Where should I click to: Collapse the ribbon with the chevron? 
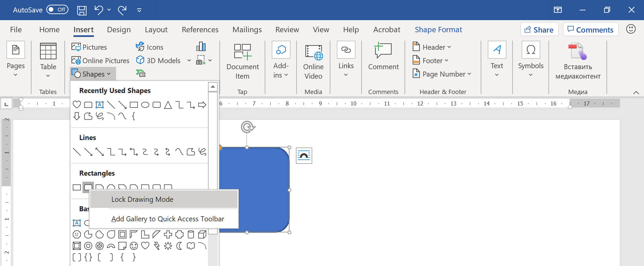[x=636, y=92]
